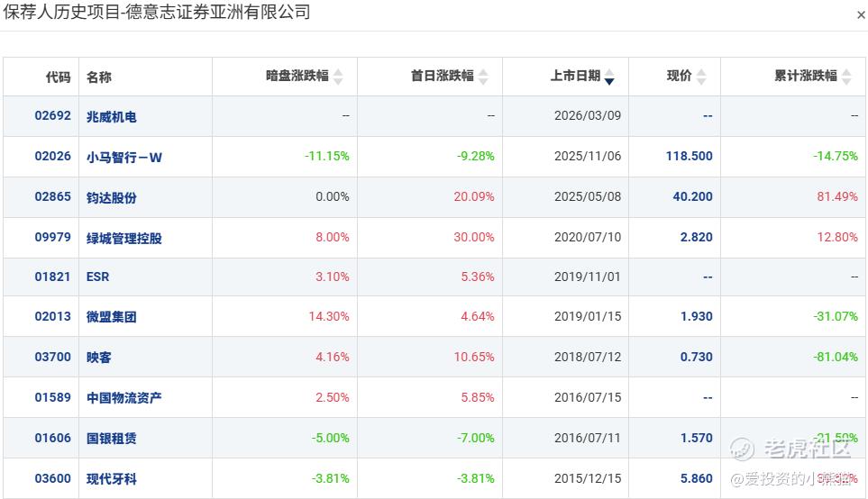This screenshot has height=499, width=868.
Task: Select the 3.10% dark pool value
Action: [333, 277]
